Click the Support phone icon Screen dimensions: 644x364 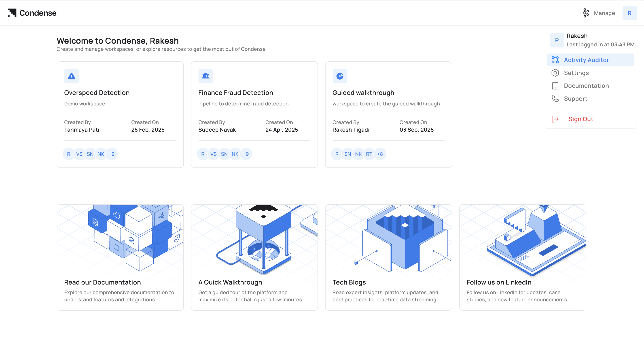pyautogui.click(x=555, y=99)
